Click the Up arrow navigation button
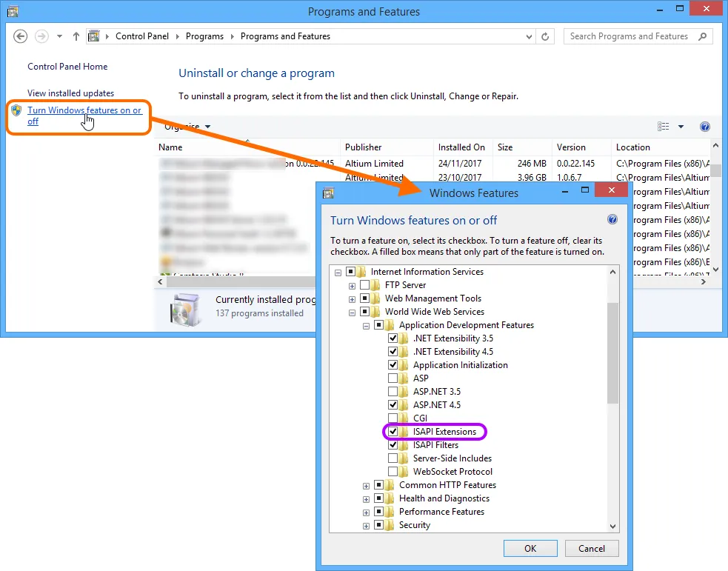The image size is (728, 571). pos(76,36)
